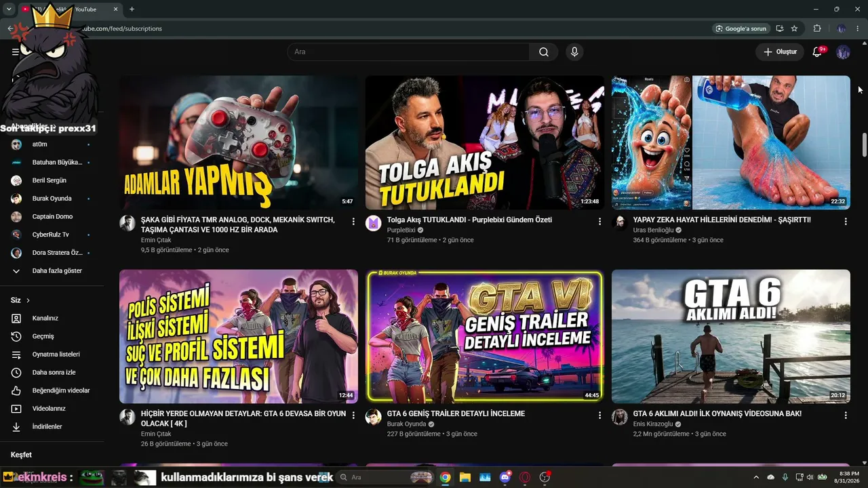Open File Explorer from the taskbar
The height and width of the screenshot is (488, 868).
[x=465, y=477]
